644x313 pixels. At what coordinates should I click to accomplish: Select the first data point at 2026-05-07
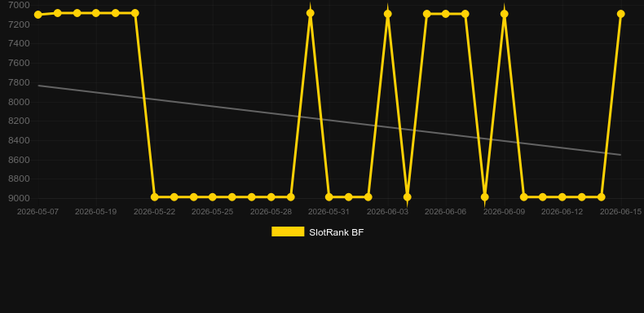(x=38, y=15)
